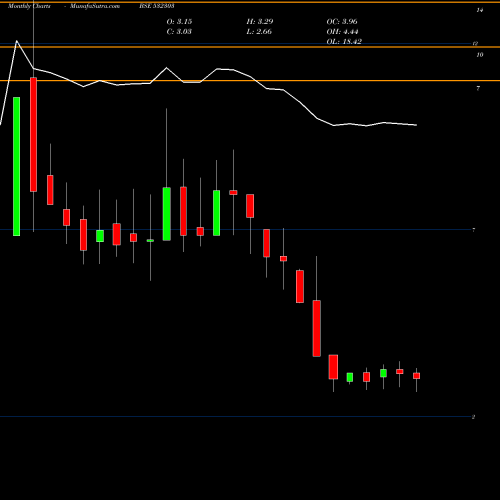Click the 2 price axis label
This screenshot has height=500, width=500.
pos(473,417)
